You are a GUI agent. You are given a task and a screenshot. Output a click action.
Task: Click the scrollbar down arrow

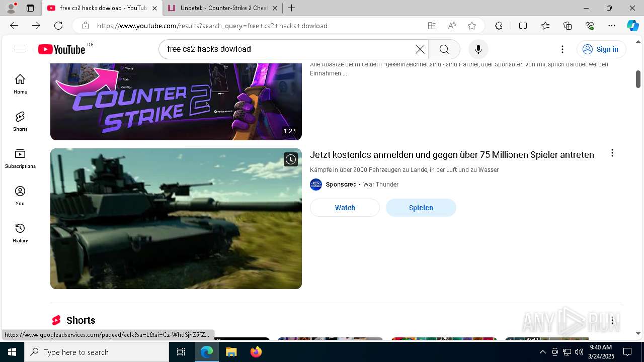click(x=638, y=333)
